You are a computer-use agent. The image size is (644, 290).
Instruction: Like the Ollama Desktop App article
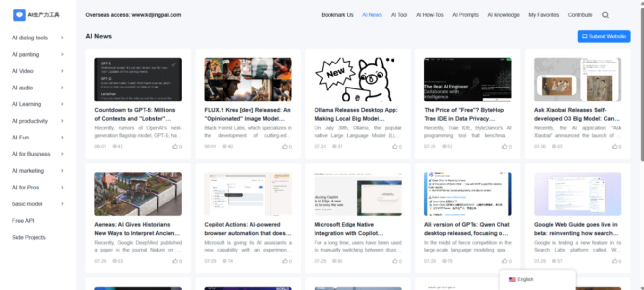(x=394, y=147)
